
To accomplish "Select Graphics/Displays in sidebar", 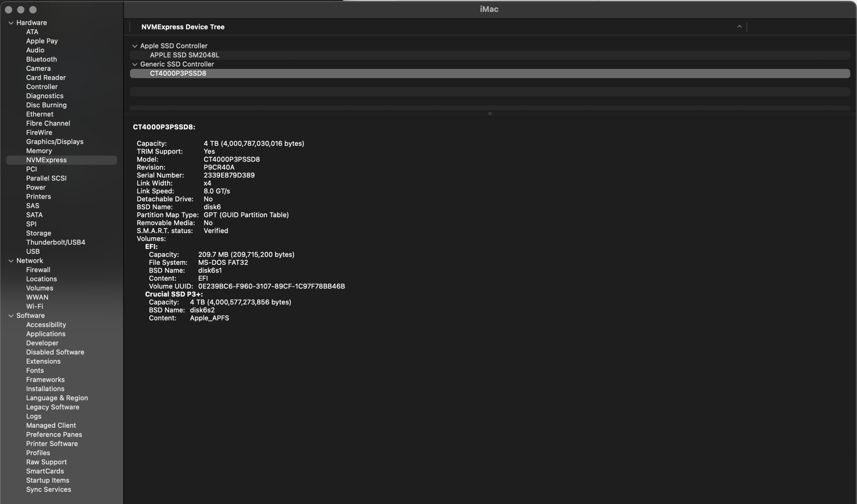I will pyautogui.click(x=55, y=141).
